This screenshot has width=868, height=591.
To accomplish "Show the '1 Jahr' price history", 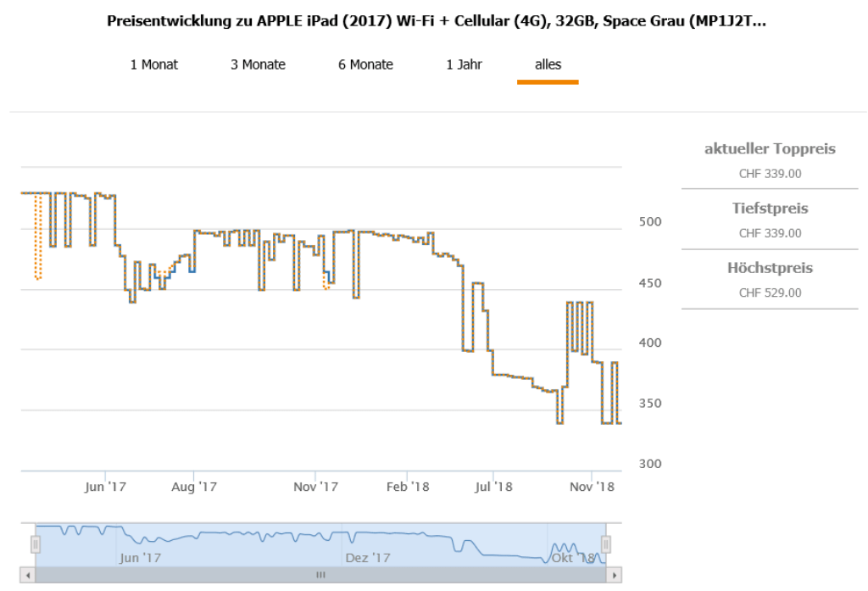I will (x=465, y=64).
